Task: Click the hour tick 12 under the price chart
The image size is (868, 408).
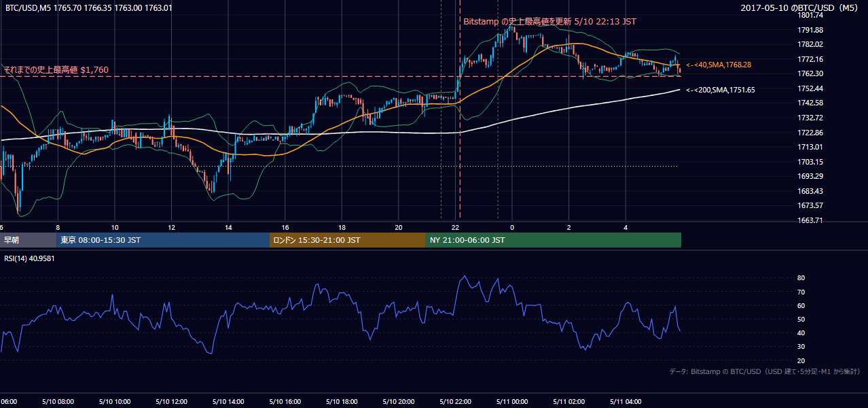Action: pos(172,227)
